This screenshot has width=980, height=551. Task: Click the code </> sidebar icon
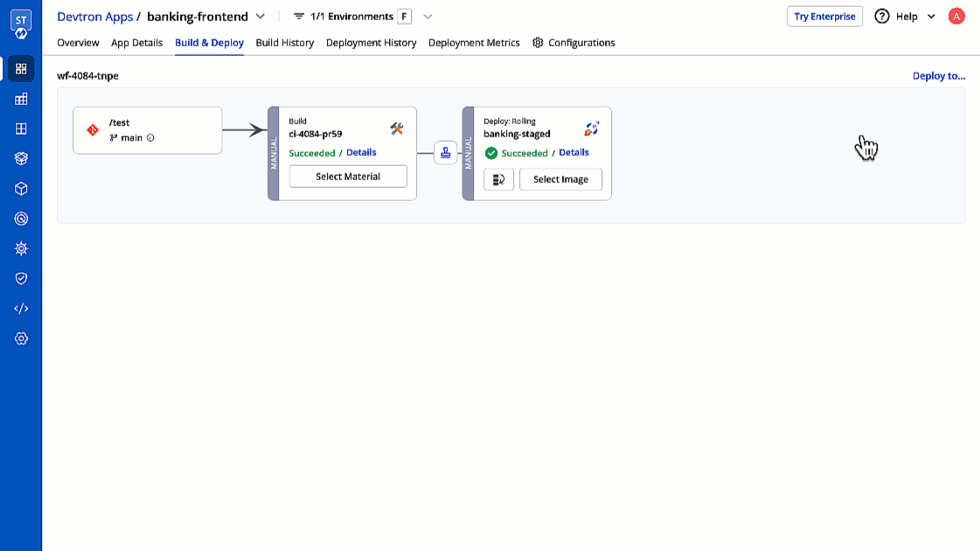tap(20, 308)
